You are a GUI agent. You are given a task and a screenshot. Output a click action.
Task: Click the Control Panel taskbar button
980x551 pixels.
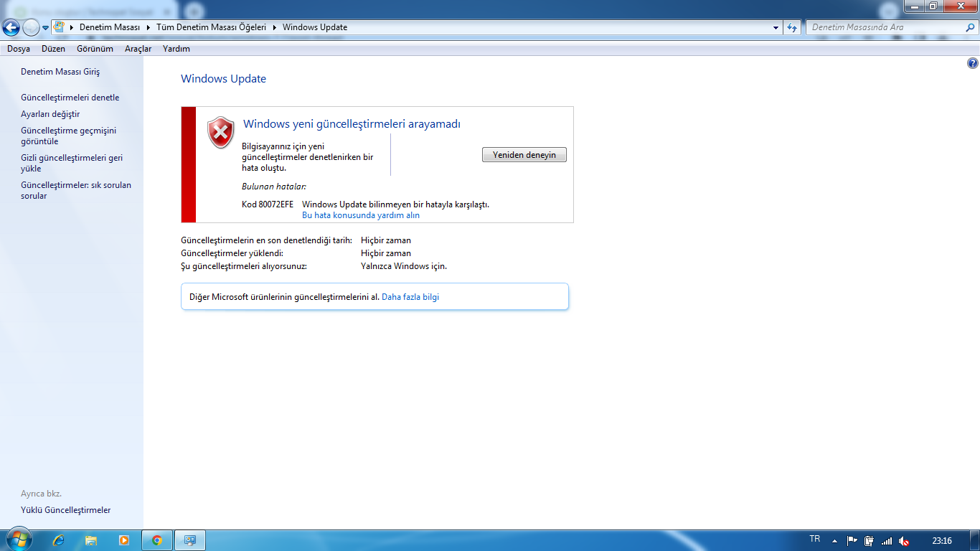tap(190, 540)
